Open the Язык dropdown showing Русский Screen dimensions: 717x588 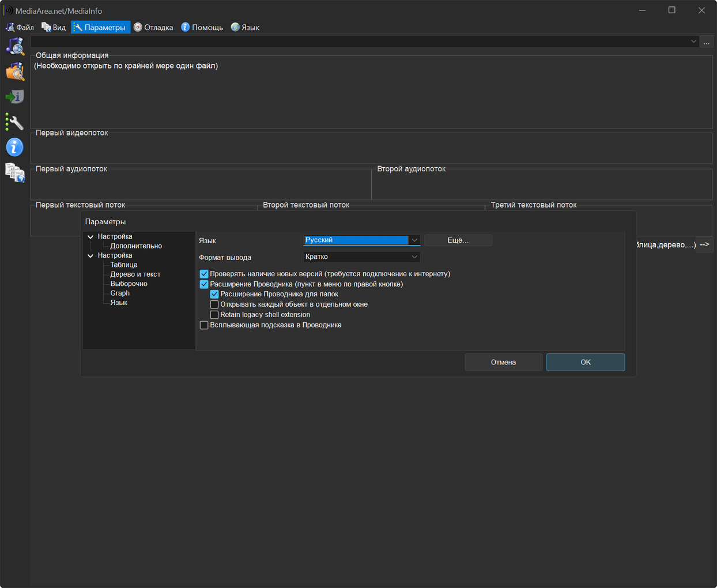pyautogui.click(x=362, y=240)
